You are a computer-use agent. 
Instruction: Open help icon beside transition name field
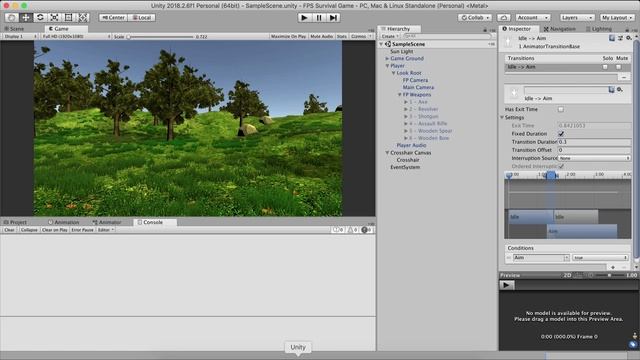(x=611, y=89)
